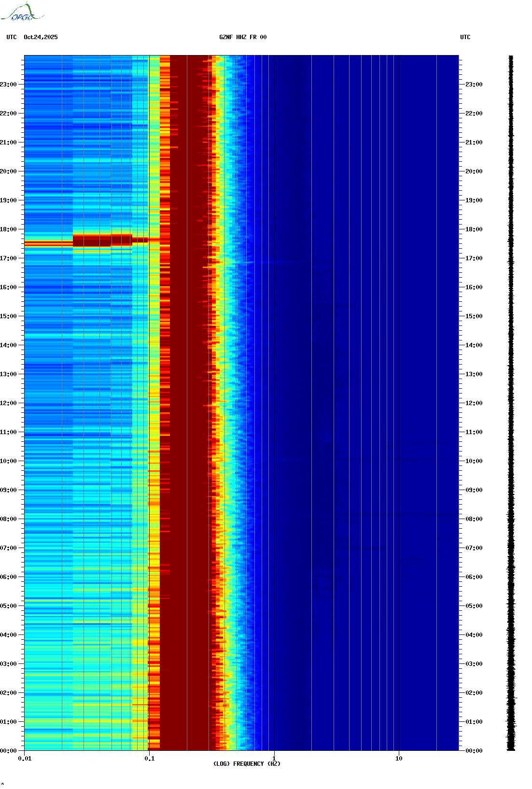
Task: Click the 0.01 frequency axis label
Action: tap(25, 759)
